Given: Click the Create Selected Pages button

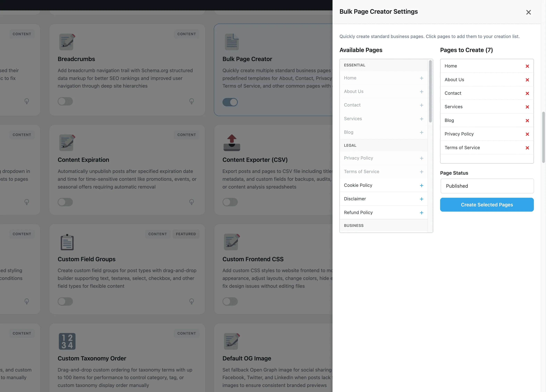Looking at the screenshot, I should pos(487,204).
